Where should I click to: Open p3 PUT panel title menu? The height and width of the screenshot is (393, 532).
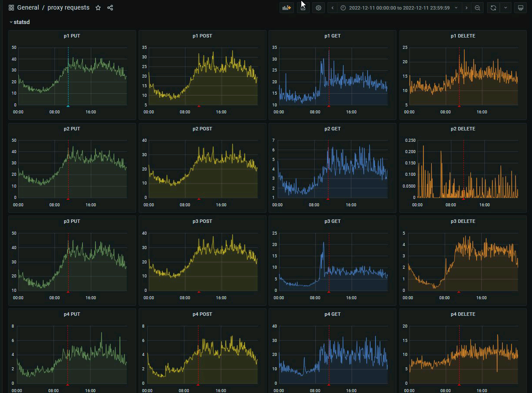72,221
